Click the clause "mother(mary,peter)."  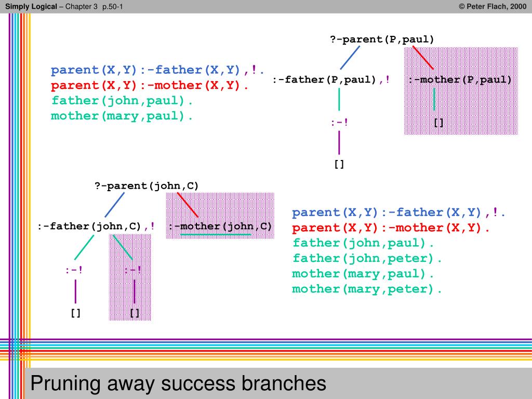(x=366, y=289)
